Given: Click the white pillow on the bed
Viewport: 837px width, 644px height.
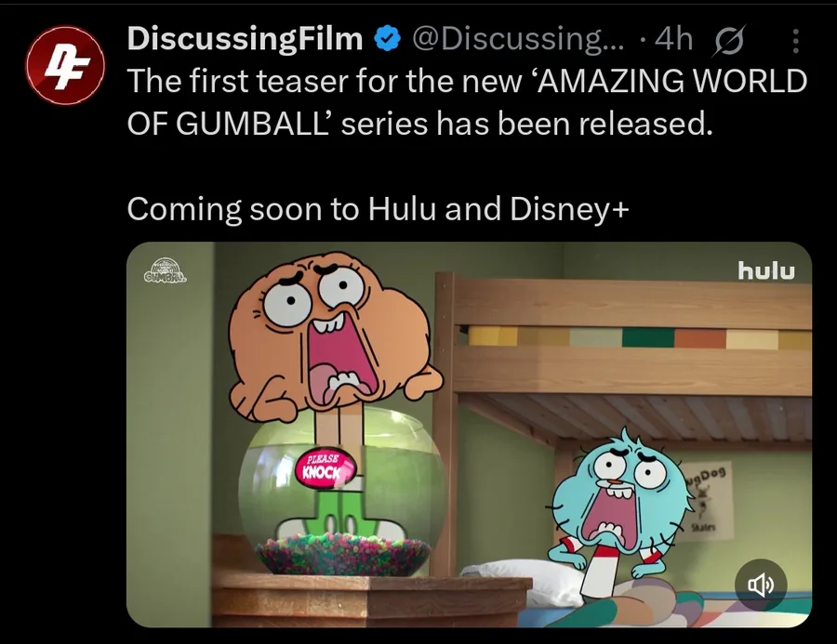Looking at the screenshot, I should (524, 580).
